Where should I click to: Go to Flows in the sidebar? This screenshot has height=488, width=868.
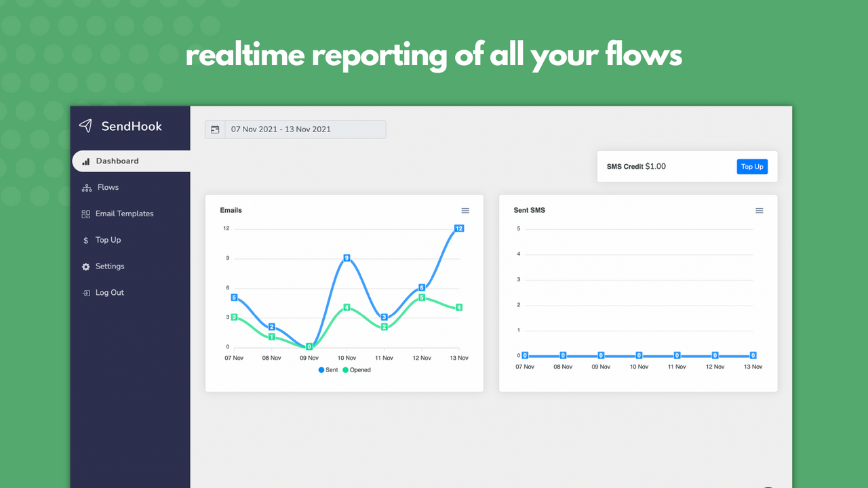click(x=108, y=187)
